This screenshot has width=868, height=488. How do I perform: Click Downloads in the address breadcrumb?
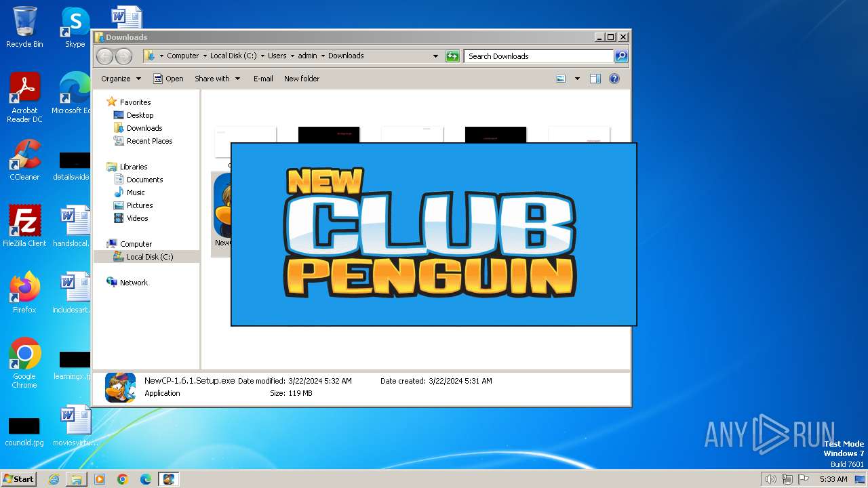click(x=346, y=56)
